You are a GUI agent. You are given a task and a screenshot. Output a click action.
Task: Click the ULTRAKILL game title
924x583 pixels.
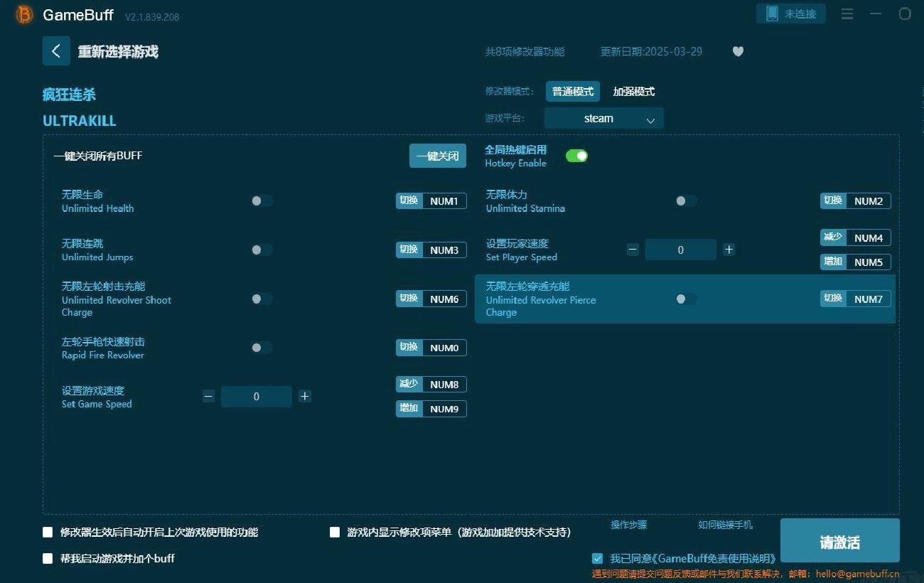pos(80,121)
